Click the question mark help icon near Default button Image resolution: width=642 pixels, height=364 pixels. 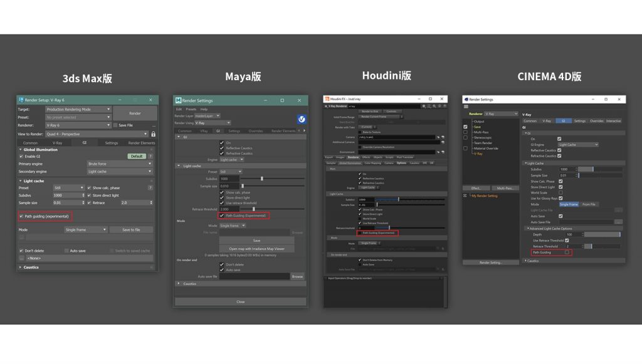pyautogui.click(x=150, y=155)
